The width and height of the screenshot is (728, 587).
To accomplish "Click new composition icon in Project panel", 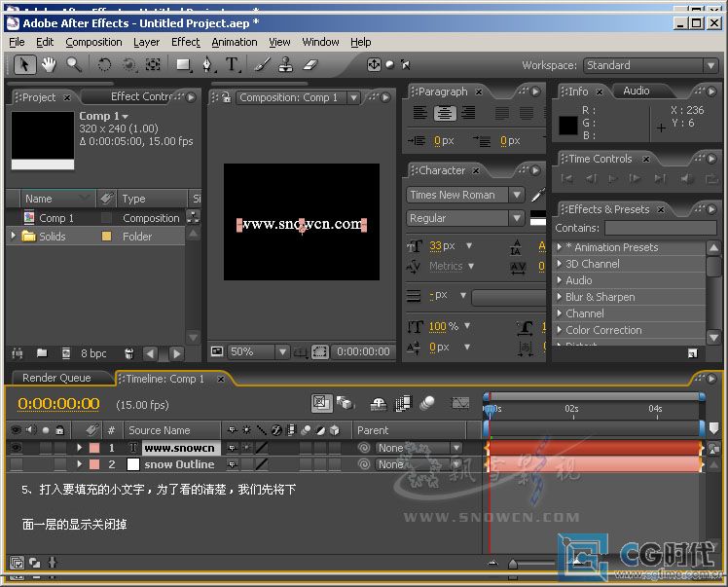I will pyautogui.click(x=66, y=353).
